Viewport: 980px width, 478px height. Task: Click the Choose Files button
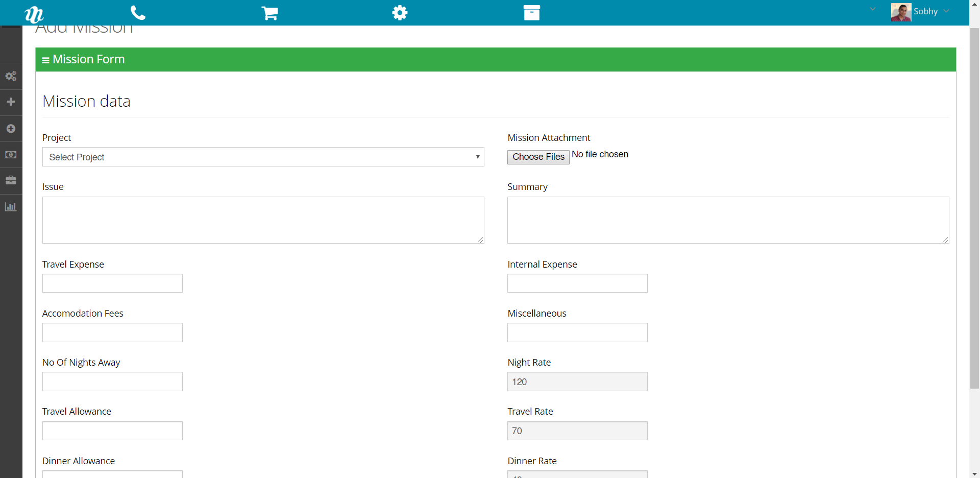[x=538, y=157]
